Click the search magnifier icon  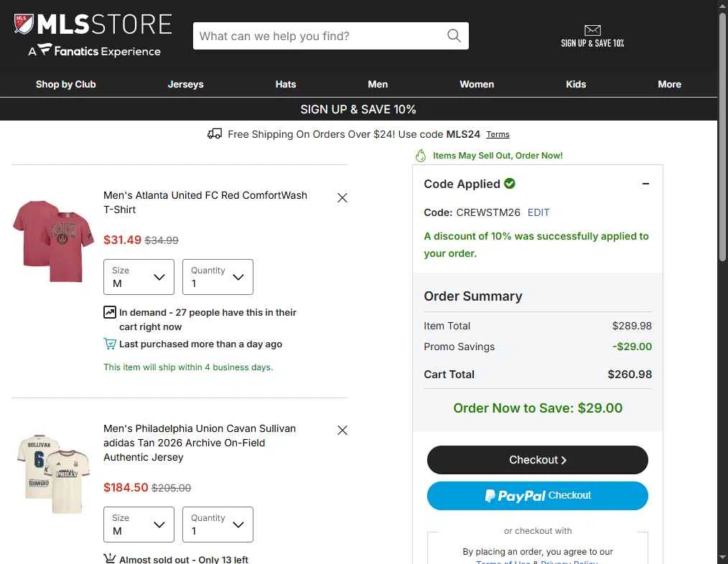pos(454,36)
